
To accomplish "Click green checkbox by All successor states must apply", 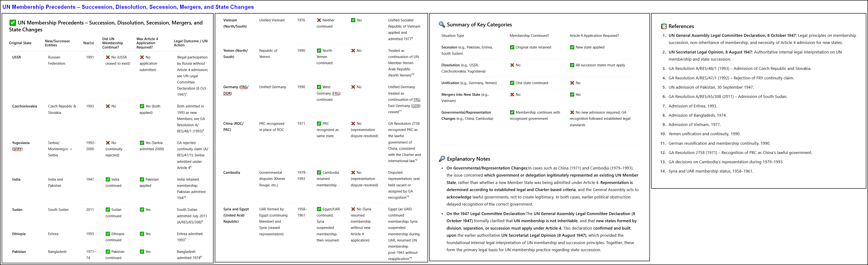I will click(x=572, y=65).
